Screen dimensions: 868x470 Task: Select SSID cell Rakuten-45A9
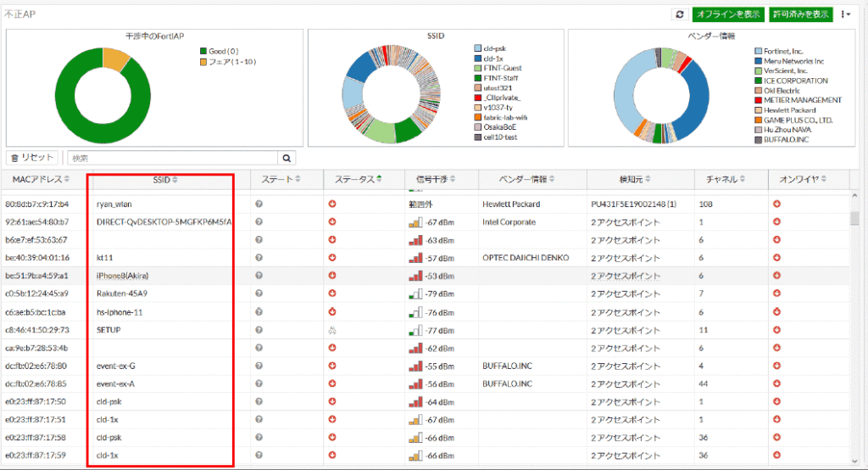[x=122, y=294]
